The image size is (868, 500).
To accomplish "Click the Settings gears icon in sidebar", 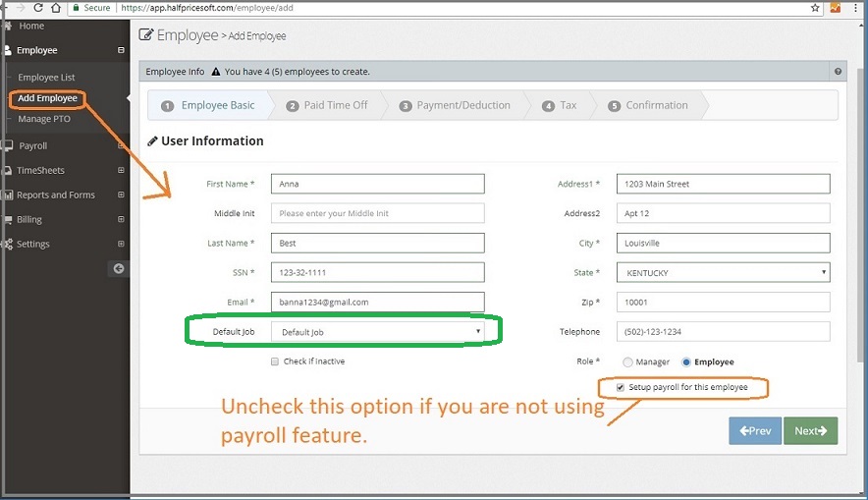I will pos(7,244).
